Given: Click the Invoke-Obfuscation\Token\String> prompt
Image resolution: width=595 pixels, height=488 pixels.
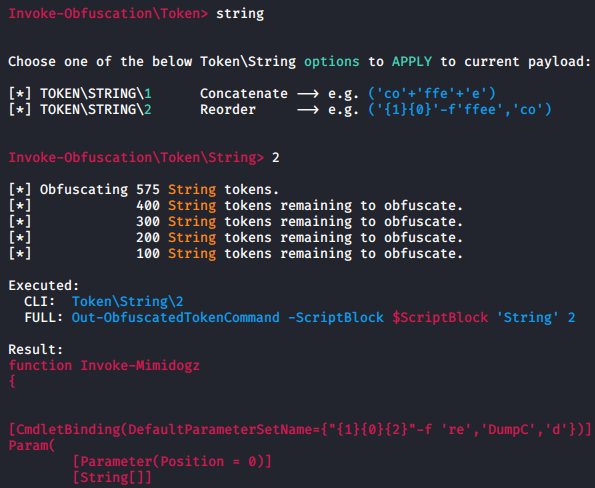Looking at the screenshot, I should tap(136, 157).
